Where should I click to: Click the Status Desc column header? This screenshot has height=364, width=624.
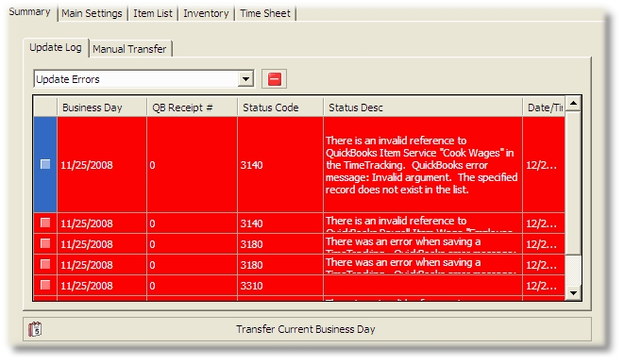pyautogui.click(x=423, y=108)
